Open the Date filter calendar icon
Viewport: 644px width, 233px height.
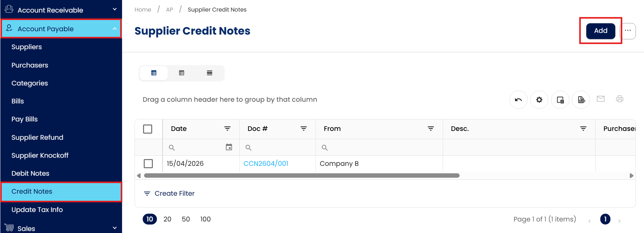point(229,147)
